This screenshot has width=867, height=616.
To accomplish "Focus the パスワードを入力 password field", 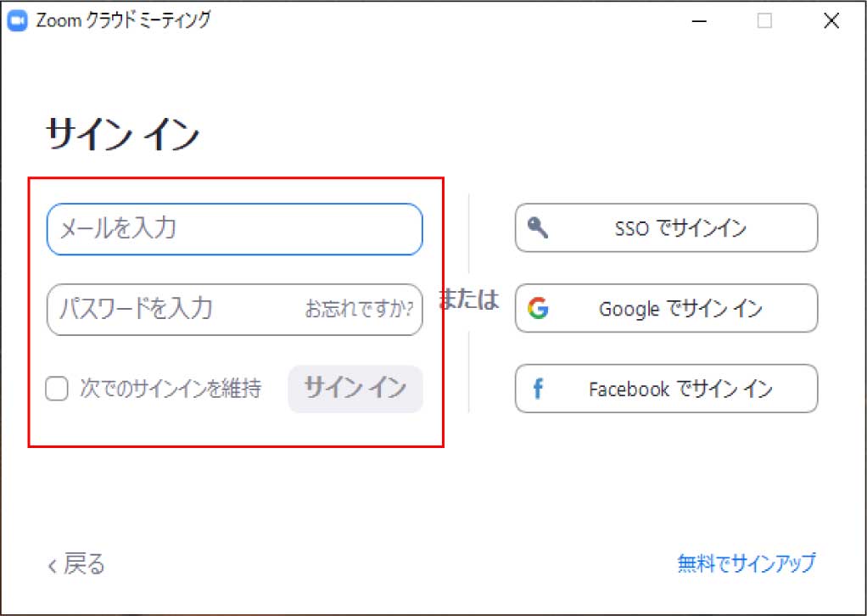I will 170,309.
